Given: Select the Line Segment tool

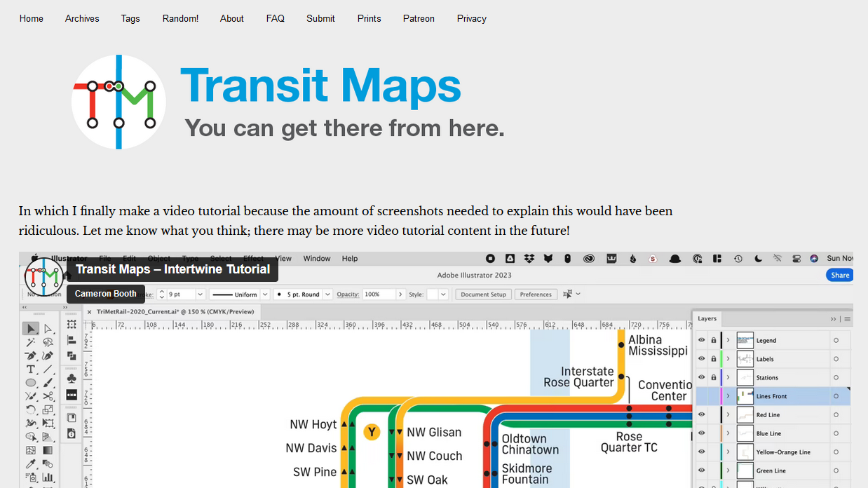Looking at the screenshot, I should pyautogui.click(x=48, y=369).
